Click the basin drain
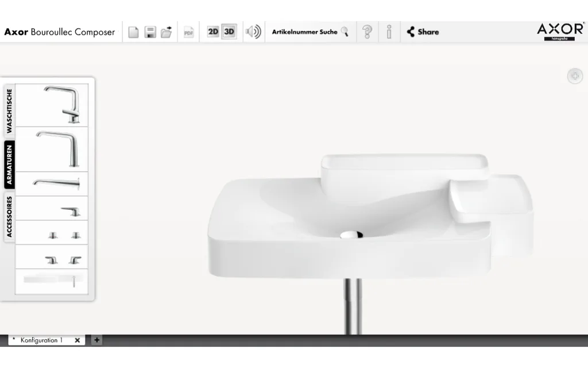The image size is (588, 368). (351, 235)
